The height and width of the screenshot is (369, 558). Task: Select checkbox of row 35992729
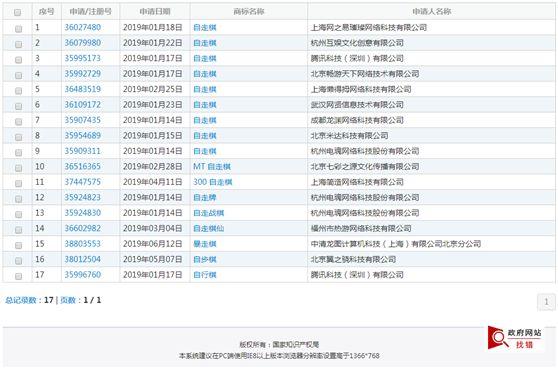click(x=19, y=75)
